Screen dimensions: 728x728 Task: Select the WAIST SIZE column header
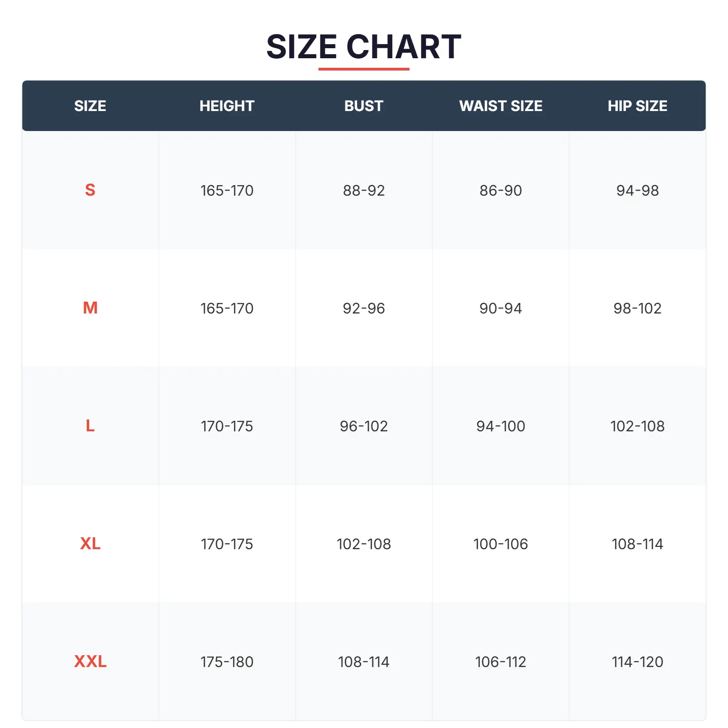click(x=500, y=106)
